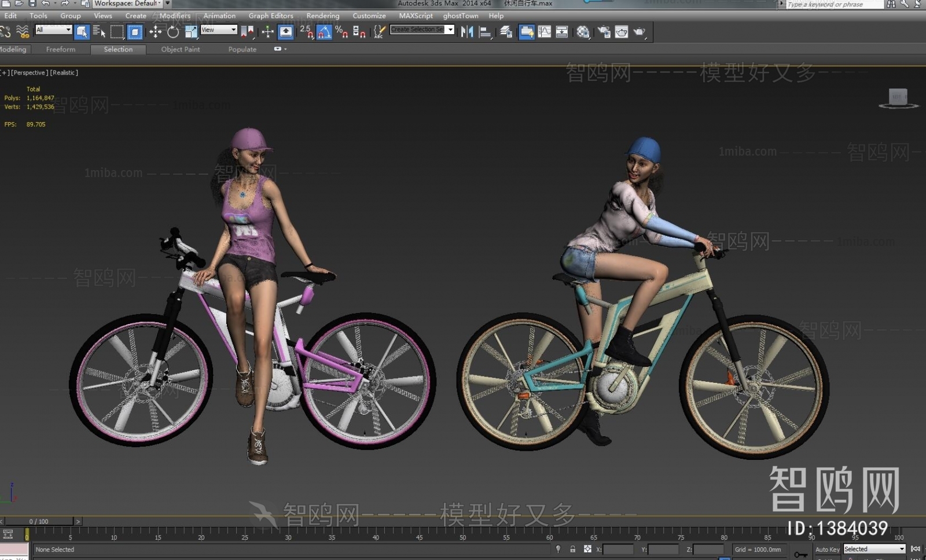Screen dimensions: 926x560
Task: Toggle Angle Snap button
Action: pyautogui.click(x=324, y=32)
